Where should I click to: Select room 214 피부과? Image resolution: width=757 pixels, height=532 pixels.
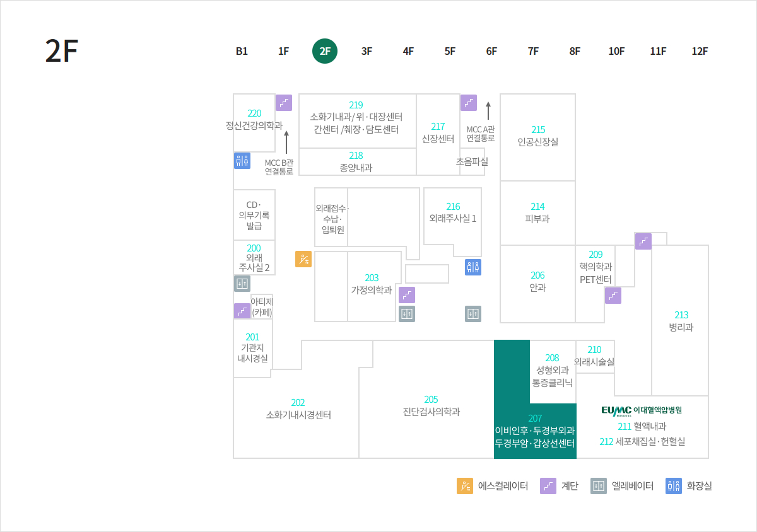pyautogui.click(x=537, y=213)
